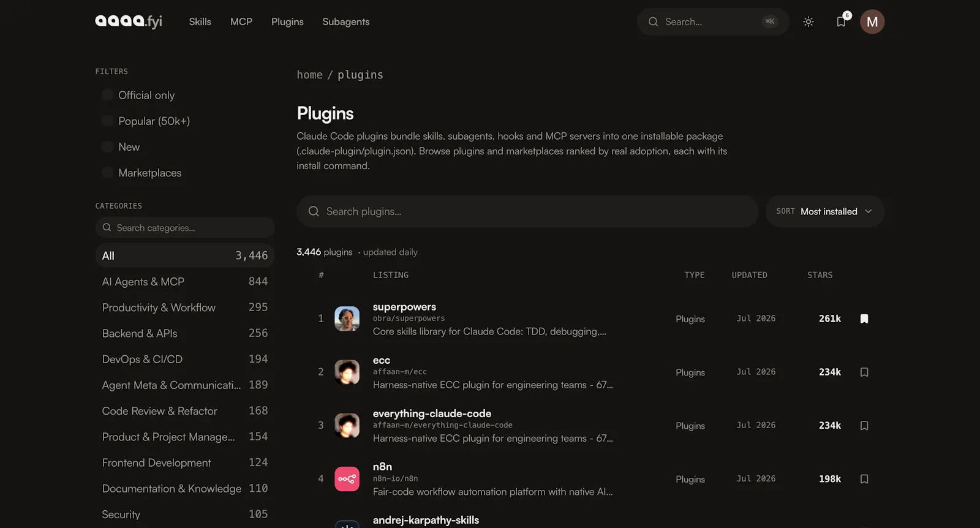Click the Plugins type cell in n8n row

[x=690, y=479]
